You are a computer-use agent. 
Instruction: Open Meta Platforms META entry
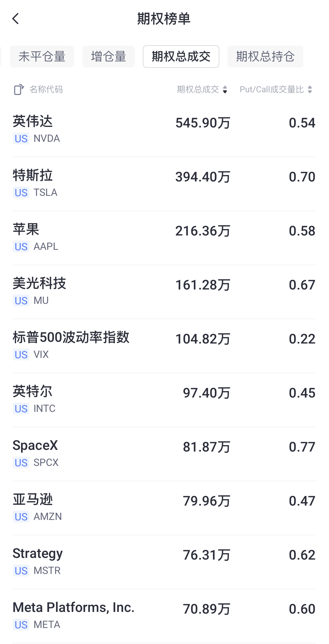pos(164,616)
